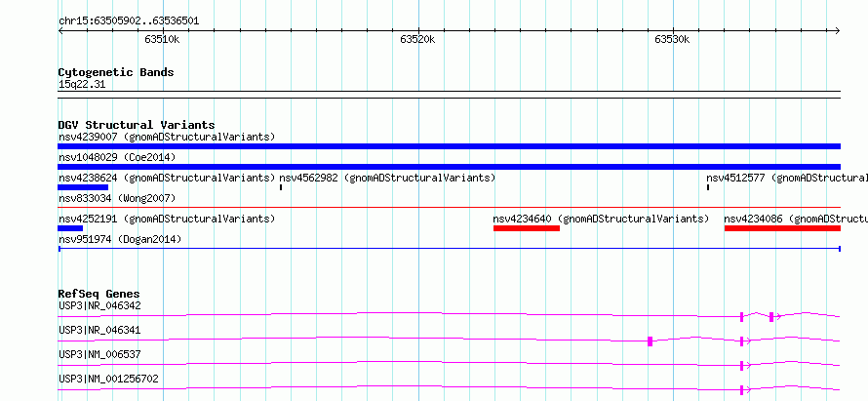Click the small black tick under nsv4512577
Image resolution: width=868 pixels, height=401 pixels.
(708, 187)
